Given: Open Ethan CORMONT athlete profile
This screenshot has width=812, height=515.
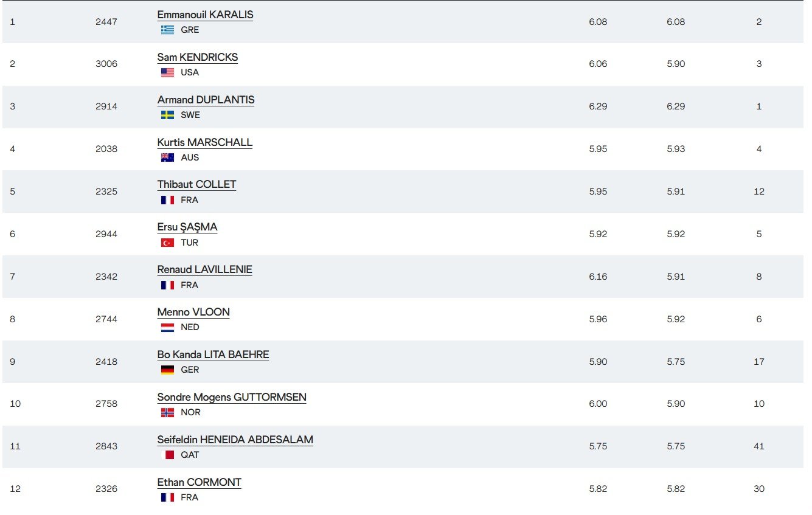Looking at the screenshot, I should (199, 482).
